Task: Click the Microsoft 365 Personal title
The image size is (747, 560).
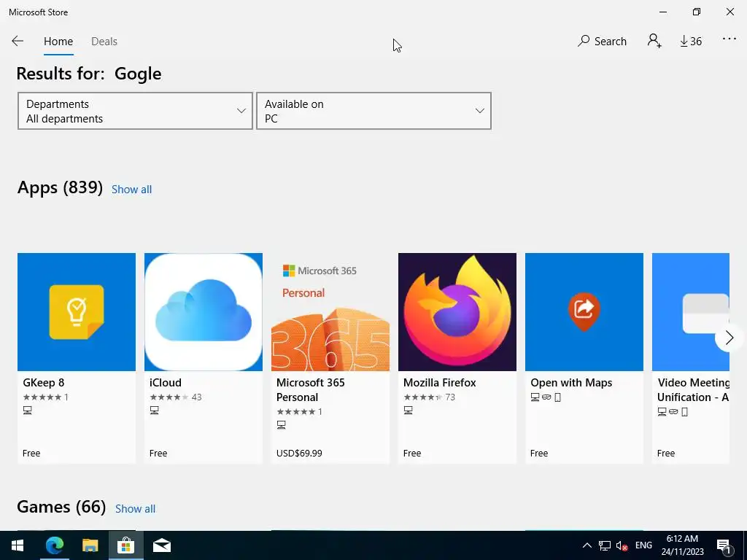Action: pos(310,390)
